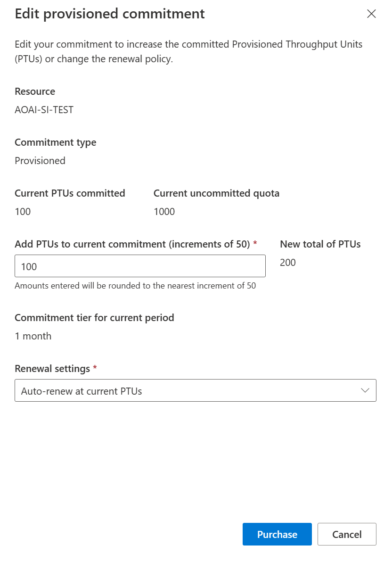Click the 'Current PTUs committed' label
This screenshot has width=392, height=562.
click(x=70, y=193)
